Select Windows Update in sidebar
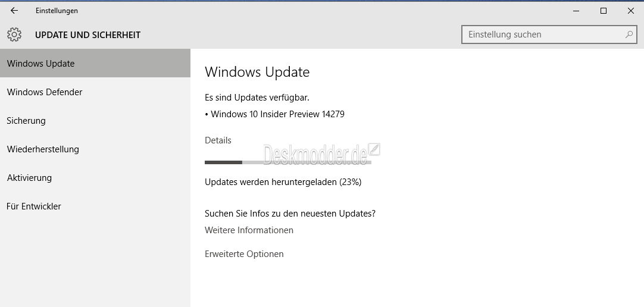Screen dimensions: 644x307 click(x=95, y=63)
